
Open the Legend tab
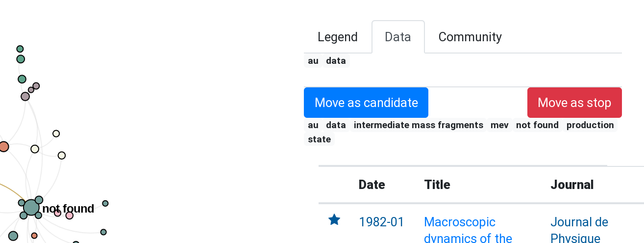338,37
